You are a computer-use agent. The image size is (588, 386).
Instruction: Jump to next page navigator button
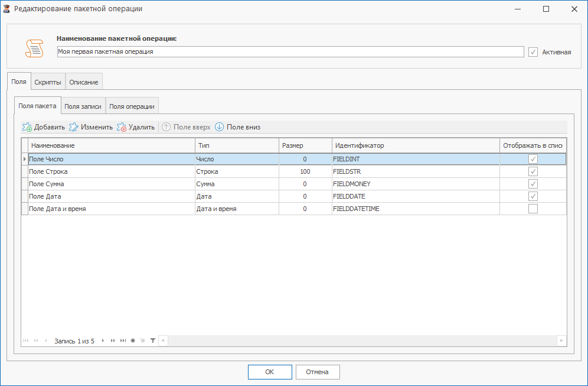tap(113, 340)
